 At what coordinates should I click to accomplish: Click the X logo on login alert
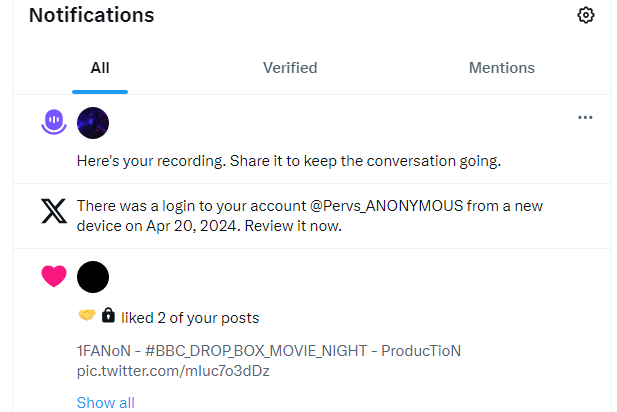pos(54,211)
